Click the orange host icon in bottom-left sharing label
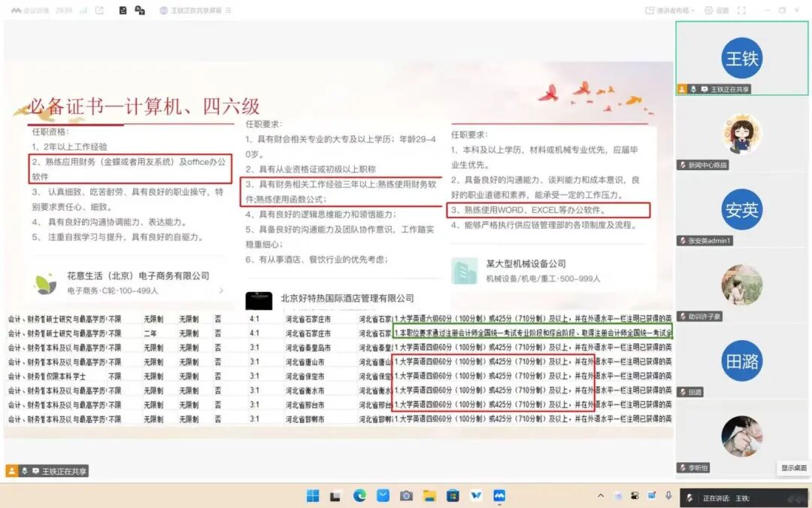The width and height of the screenshot is (812, 508). coord(11,470)
